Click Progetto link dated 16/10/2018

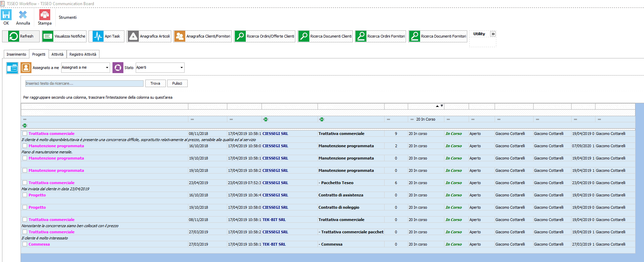[37, 195]
